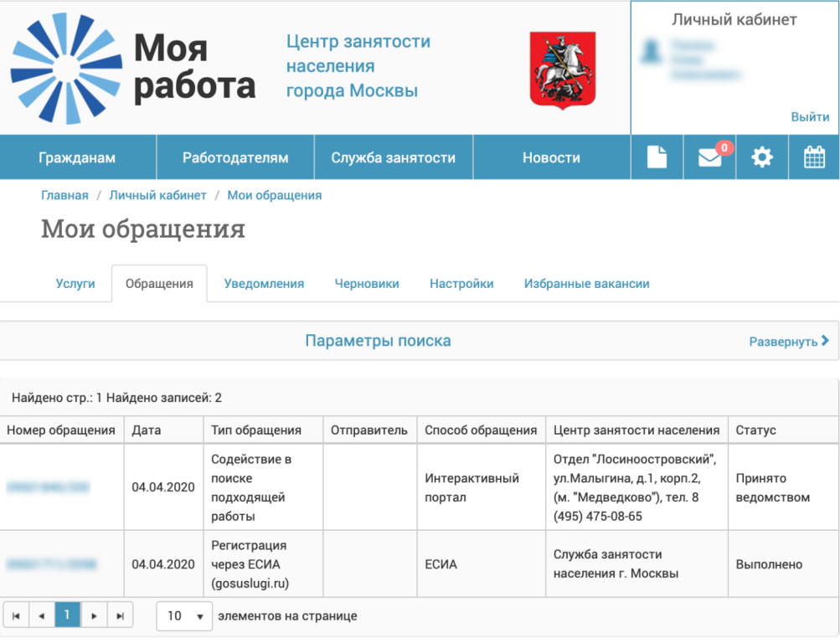Open the Гражданам navigation menu

coord(77,157)
